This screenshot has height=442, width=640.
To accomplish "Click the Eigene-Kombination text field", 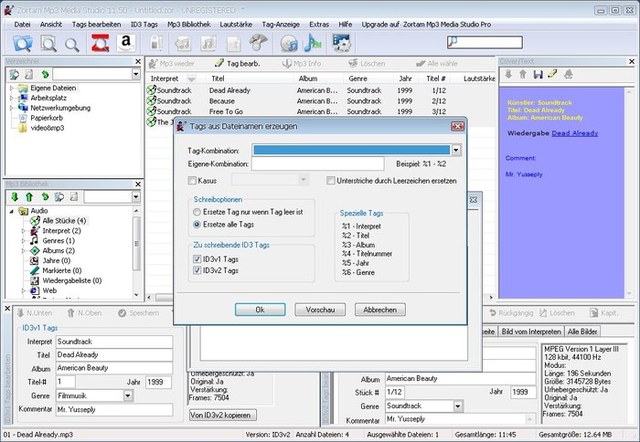I will pyautogui.click(x=317, y=164).
